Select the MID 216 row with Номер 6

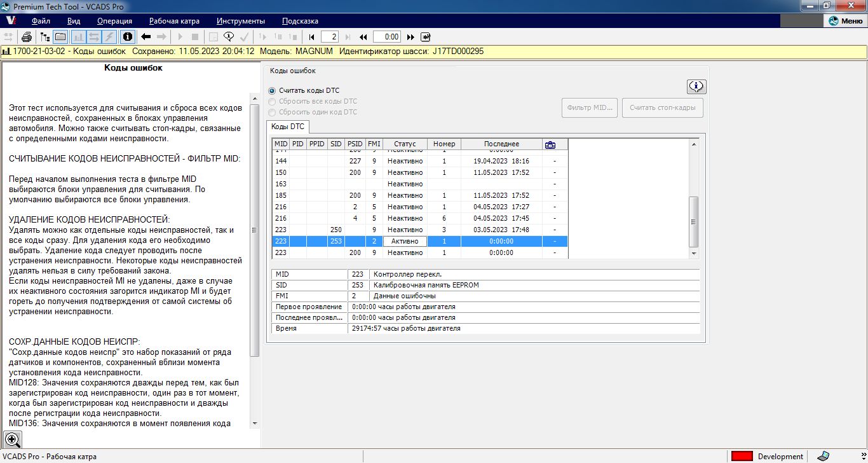tap(420, 218)
